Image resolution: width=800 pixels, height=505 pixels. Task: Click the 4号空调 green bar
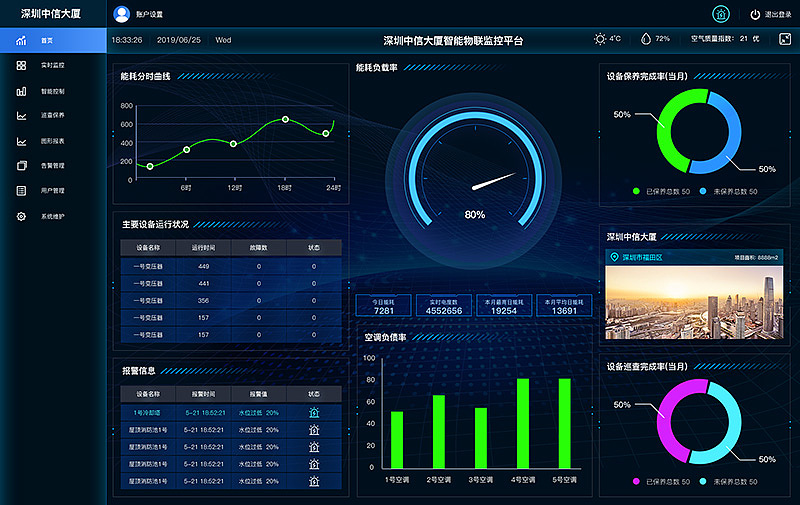click(522, 423)
